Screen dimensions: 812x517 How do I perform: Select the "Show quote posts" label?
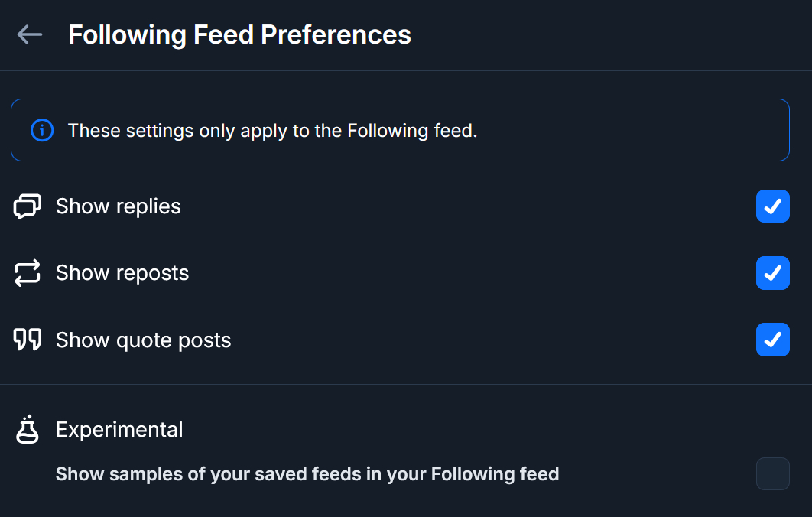click(x=144, y=340)
